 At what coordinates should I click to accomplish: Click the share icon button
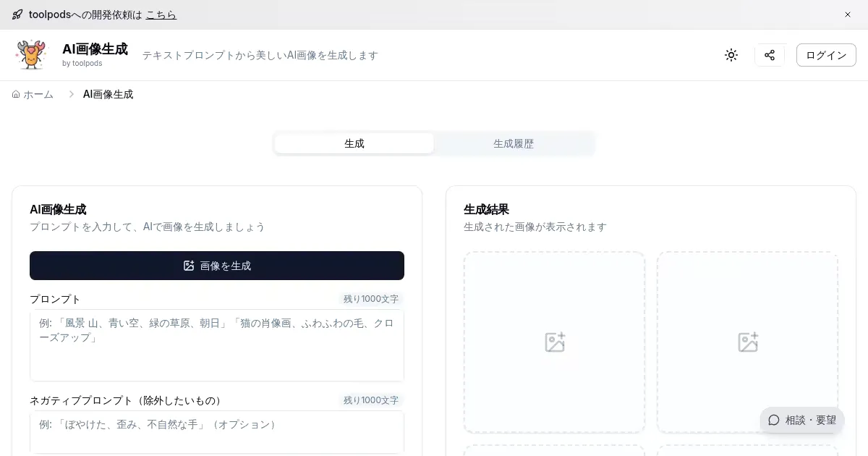(x=770, y=55)
